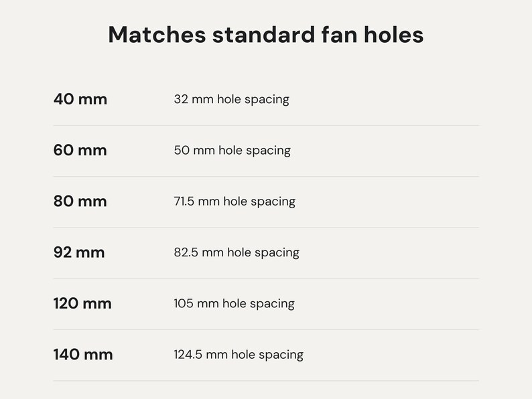
Task: Click the divider line below the 140 mm row
Action: [x=266, y=381]
